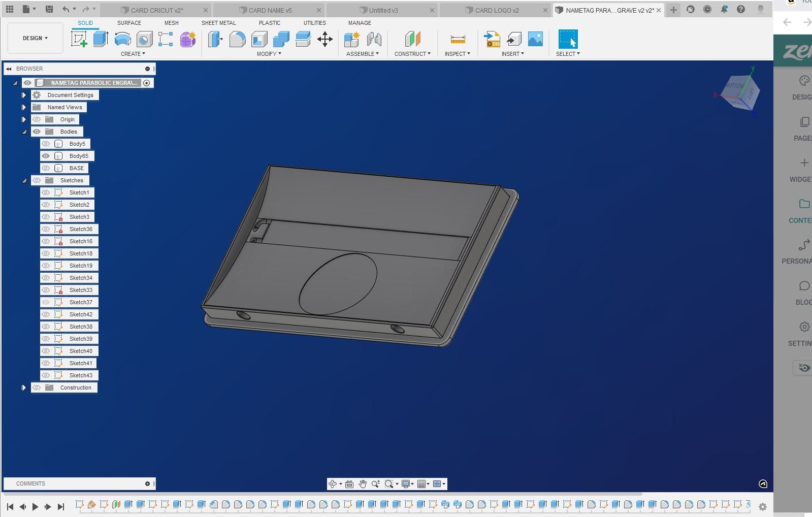The width and height of the screenshot is (812, 517).
Task: Click the Extrude tool icon
Action: coord(101,39)
